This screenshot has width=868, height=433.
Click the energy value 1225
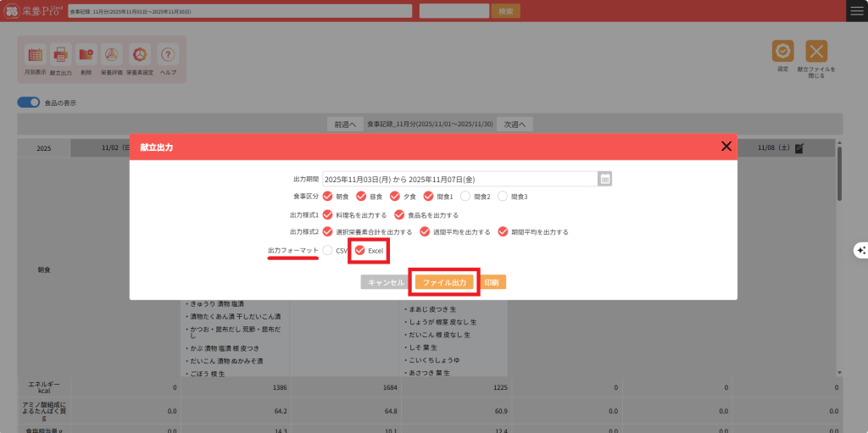click(498, 387)
